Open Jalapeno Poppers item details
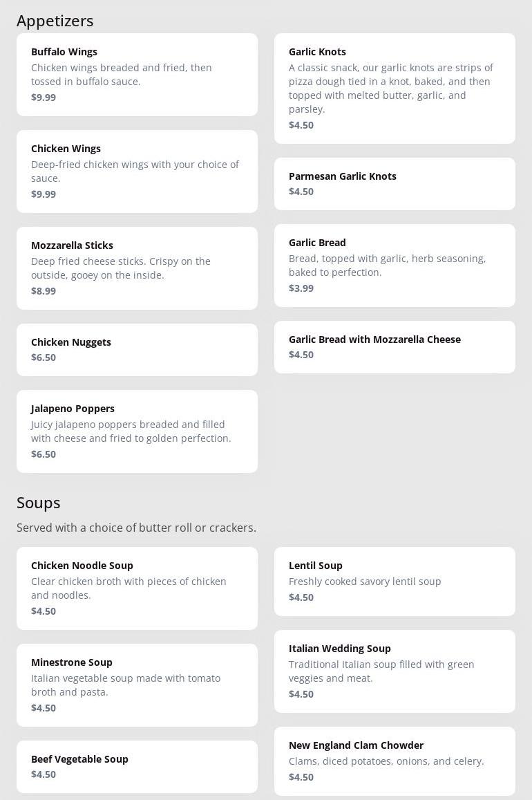 click(137, 431)
